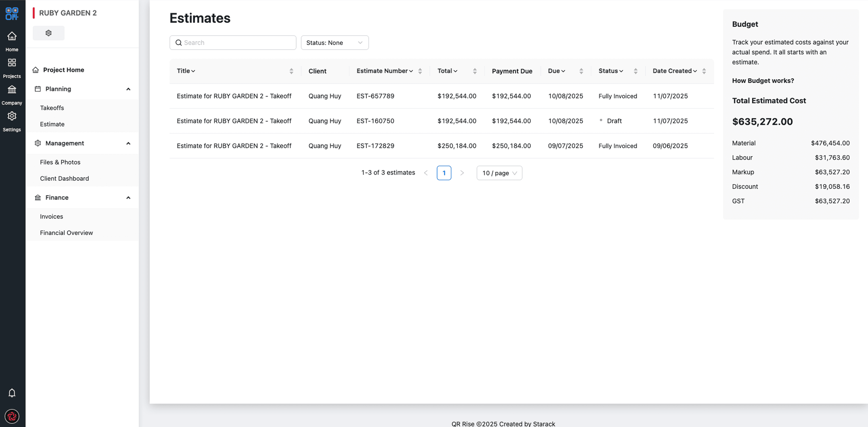The height and width of the screenshot is (427, 868).
Task: Open the user avatar at bottom left
Action: (x=12, y=417)
